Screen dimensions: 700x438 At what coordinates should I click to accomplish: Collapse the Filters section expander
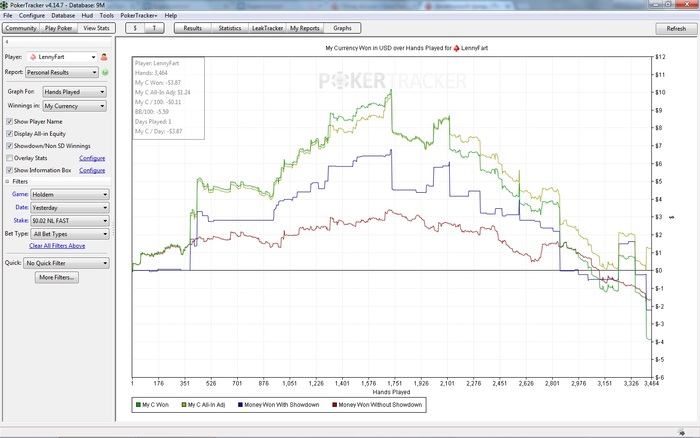[x=7, y=182]
